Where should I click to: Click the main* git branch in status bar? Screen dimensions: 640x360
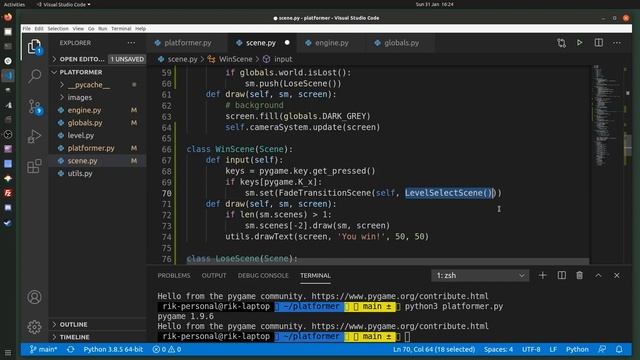[x=44, y=349]
